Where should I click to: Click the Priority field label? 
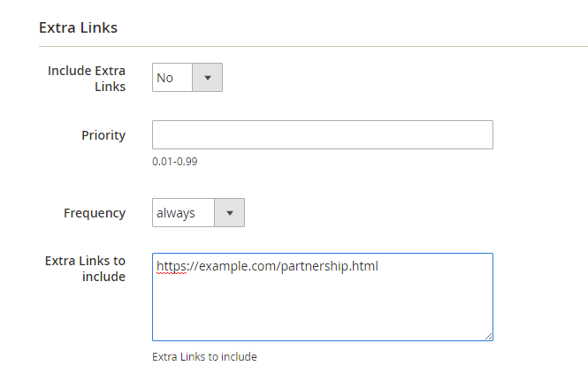tap(103, 135)
